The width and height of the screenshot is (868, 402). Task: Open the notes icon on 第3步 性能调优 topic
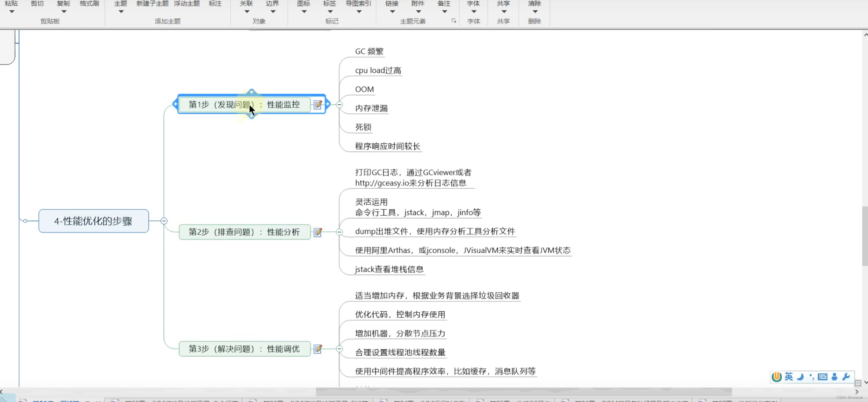pyautogui.click(x=318, y=349)
